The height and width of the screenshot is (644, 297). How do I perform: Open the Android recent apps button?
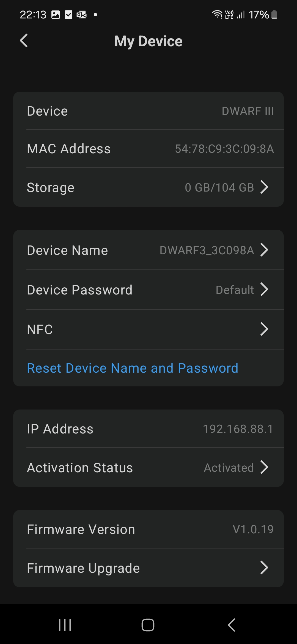pyautogui.click(x=65, y=625)
